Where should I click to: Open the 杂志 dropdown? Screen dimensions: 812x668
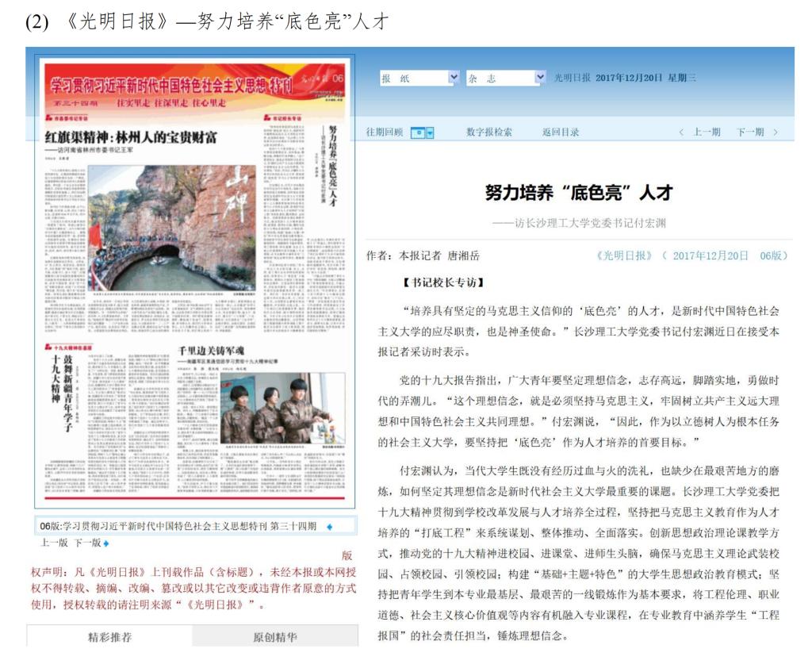coord(506,78)
